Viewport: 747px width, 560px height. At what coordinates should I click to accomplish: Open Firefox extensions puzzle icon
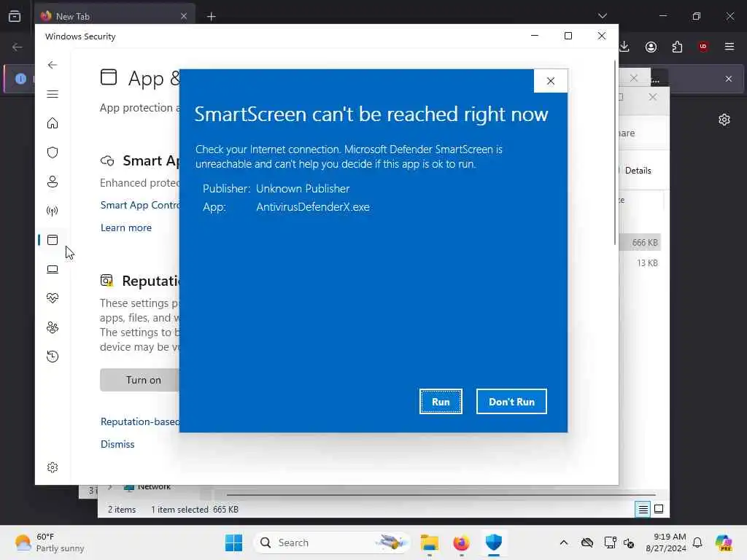677,47
